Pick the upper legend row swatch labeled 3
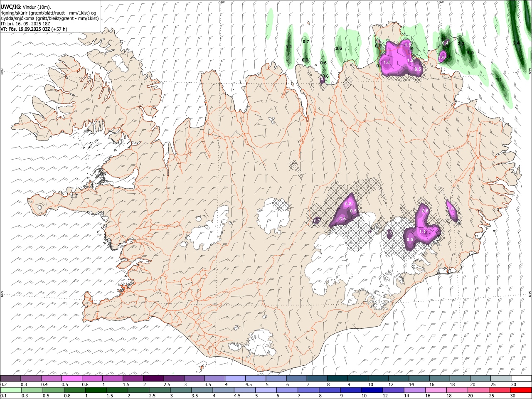The width and height of the screenshot is (532, 399). pos(195,379)
